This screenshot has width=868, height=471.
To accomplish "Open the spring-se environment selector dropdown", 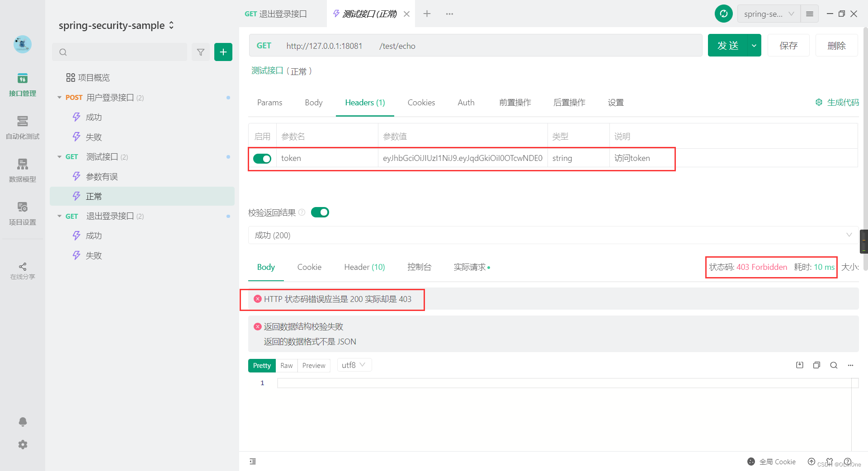I will pyautogui.click(x=768, y=14).
